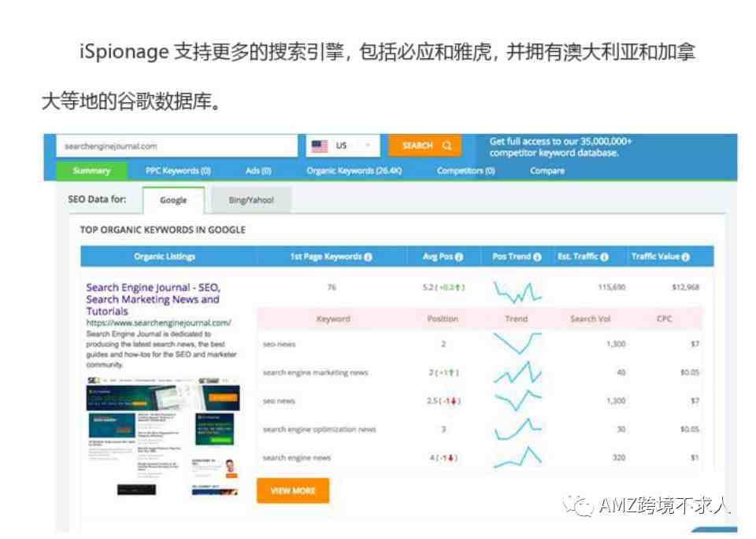Click the search volume value 320
The image size is (756, 539).
coord(619,458)
